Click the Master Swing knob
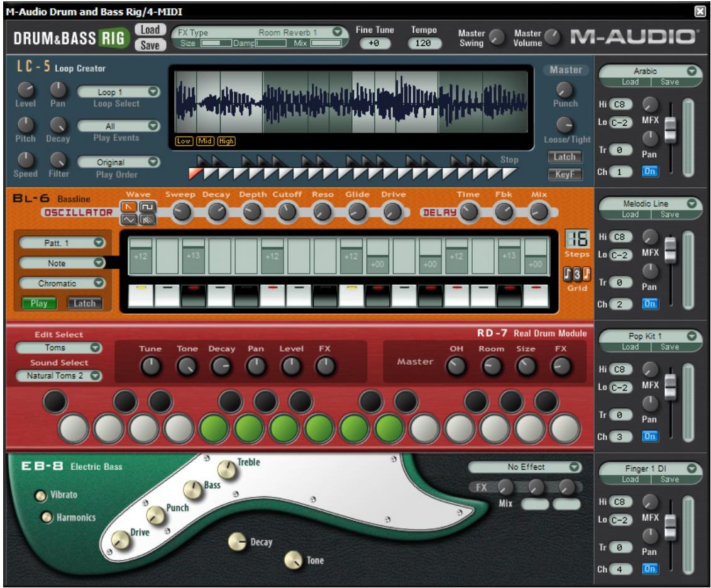 pyautogui.click(x=498, y=37)
